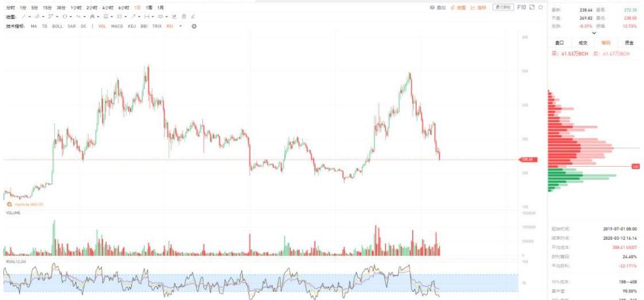The image size is (644, 300).
Task: Select the line drawing tool
Action: tap(24, 17)
